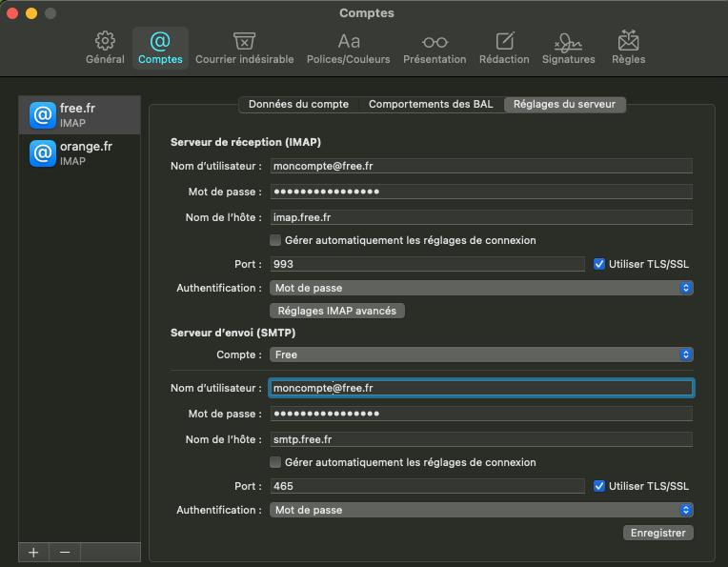
Task: Open the SMTP Compte dropdown showing Free
Action: 481,354
